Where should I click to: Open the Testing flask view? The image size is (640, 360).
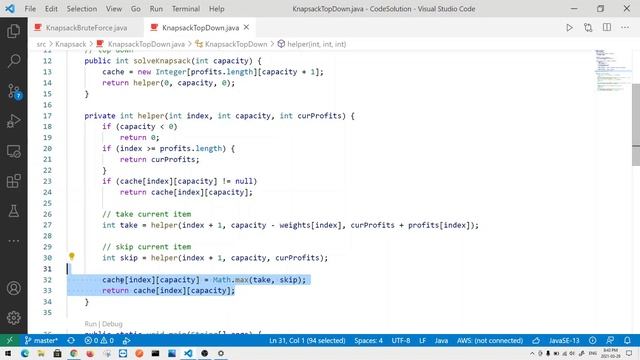tap(13, 211)
